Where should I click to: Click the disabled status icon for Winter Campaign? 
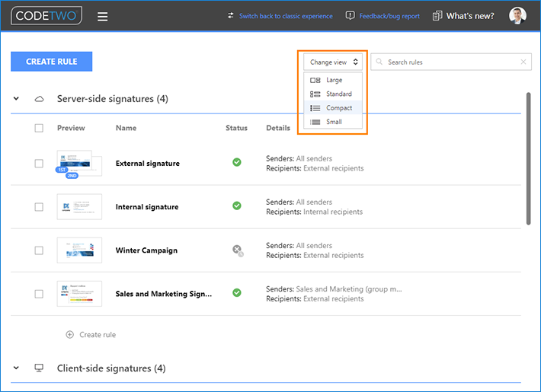point(238,250)
